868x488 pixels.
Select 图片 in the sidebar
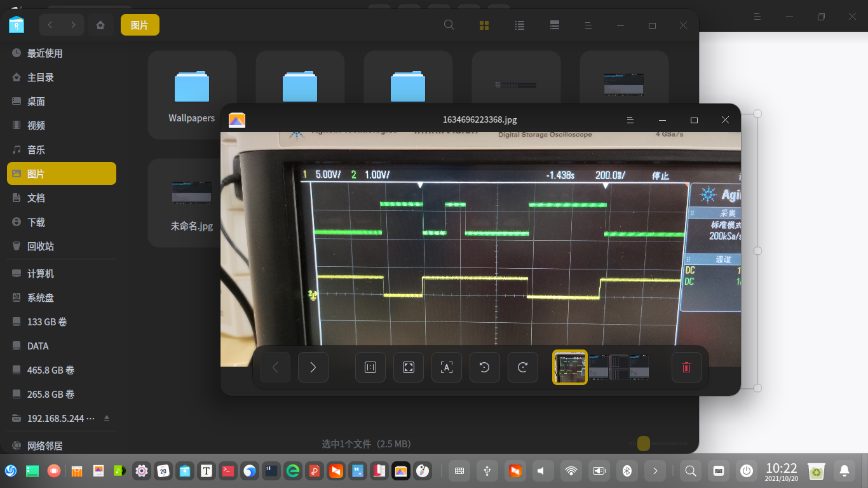tap(62, 173)
